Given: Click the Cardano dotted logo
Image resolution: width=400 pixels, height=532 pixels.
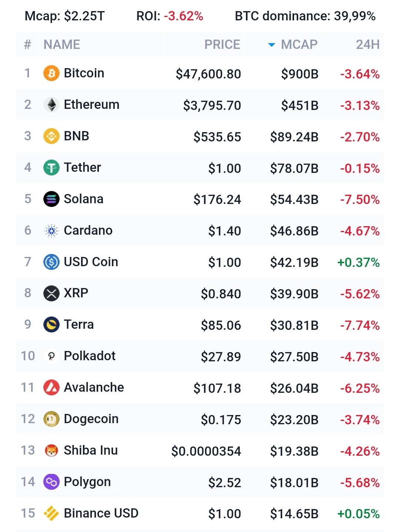Looking at the screenshot, I should point(51,231).
